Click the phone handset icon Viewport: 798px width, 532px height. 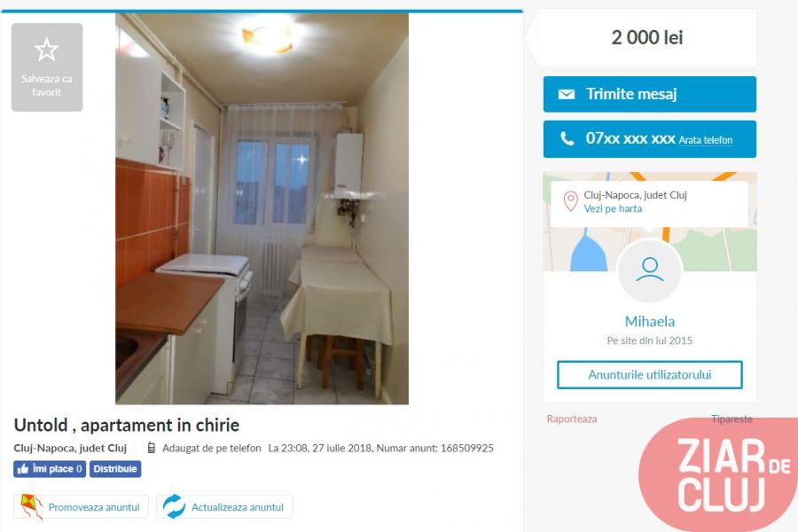[567, 138]
